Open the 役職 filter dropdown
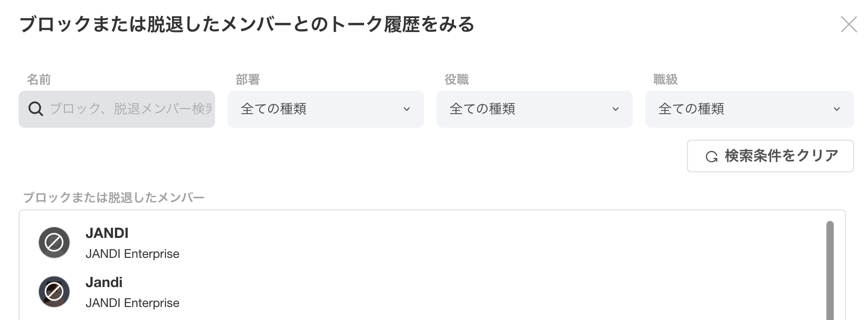The height and width of the screenshot is (320, 868). point(534,109)
